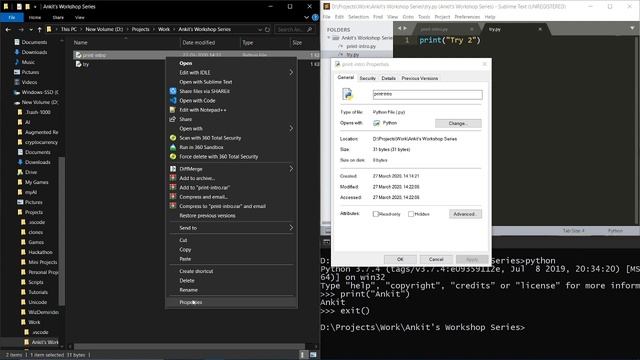Click the Music note icon in sidebar
This screenshot has height=360, width=640.
17,62
